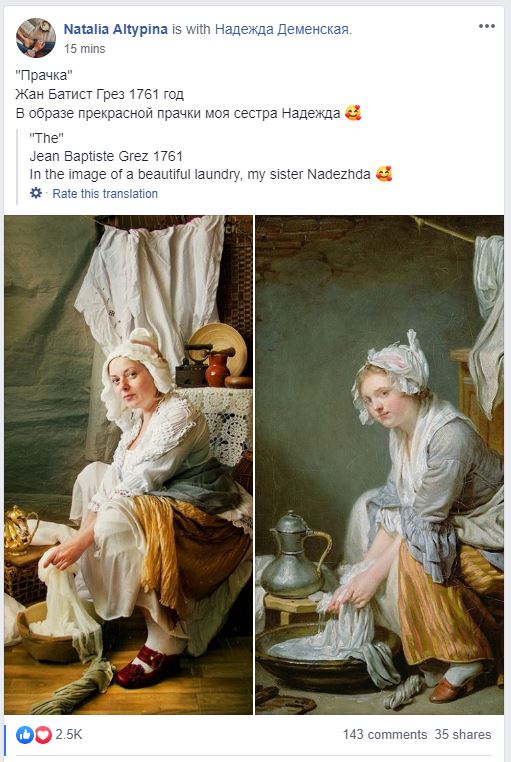511x762 pixels.
Task: Click the original Russian post text "Прачка"
Action: point(44,75)
